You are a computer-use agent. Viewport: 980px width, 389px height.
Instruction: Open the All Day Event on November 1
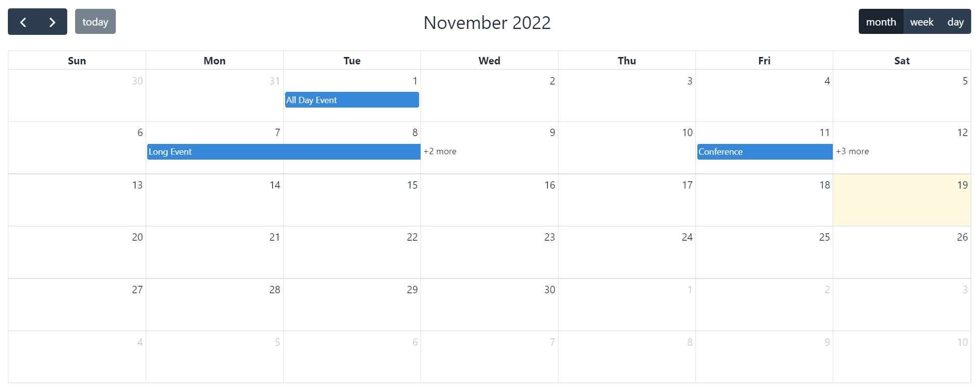pos(351,100)
